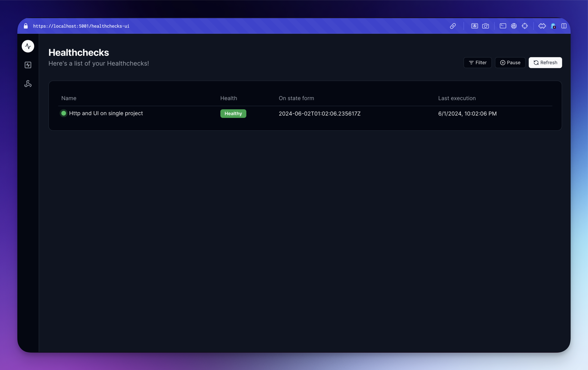Open the image capture flower icon
This screenshot has height=370, width=588.
point(474,26)
